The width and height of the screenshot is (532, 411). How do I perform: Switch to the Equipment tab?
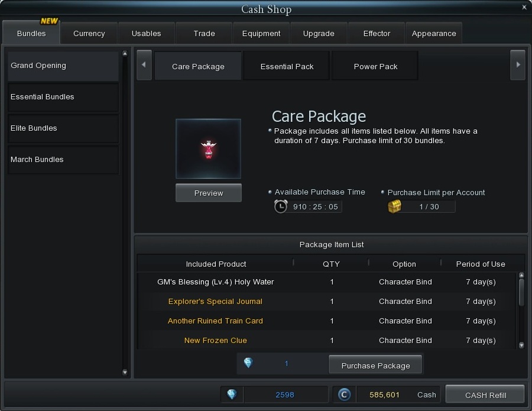[261, 34]
